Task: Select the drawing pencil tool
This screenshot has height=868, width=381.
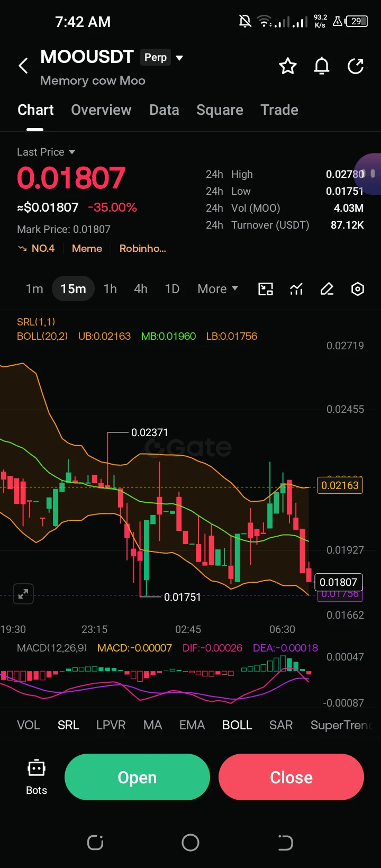Action: pos(327,289)
